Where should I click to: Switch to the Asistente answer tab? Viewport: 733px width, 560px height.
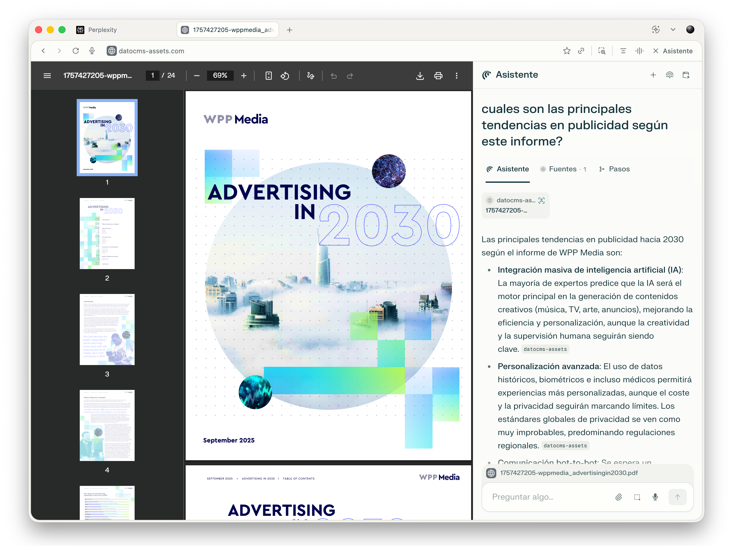(507, 169)
